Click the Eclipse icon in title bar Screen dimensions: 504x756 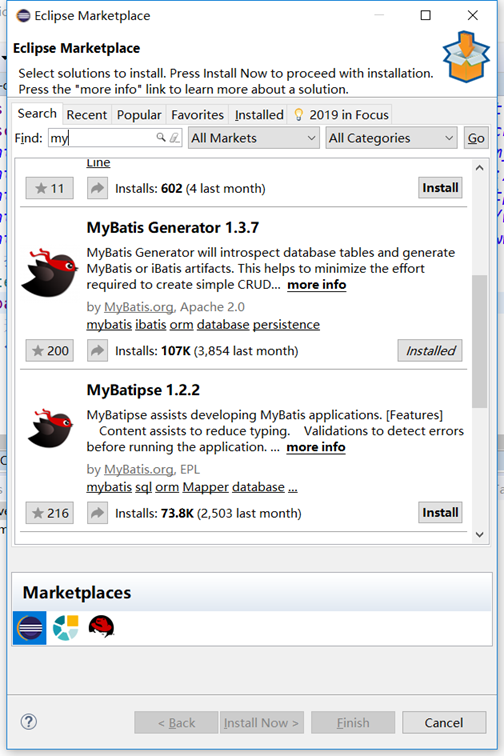23,16
